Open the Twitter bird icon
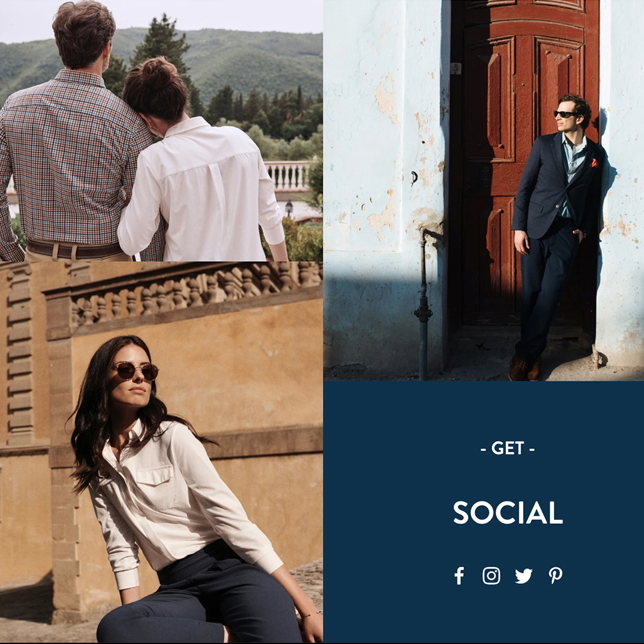644x644 pixels. [x=524, y=576]
